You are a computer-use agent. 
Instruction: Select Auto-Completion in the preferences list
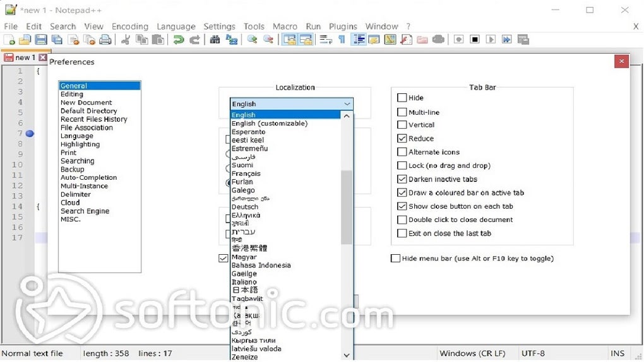point(99,177)
